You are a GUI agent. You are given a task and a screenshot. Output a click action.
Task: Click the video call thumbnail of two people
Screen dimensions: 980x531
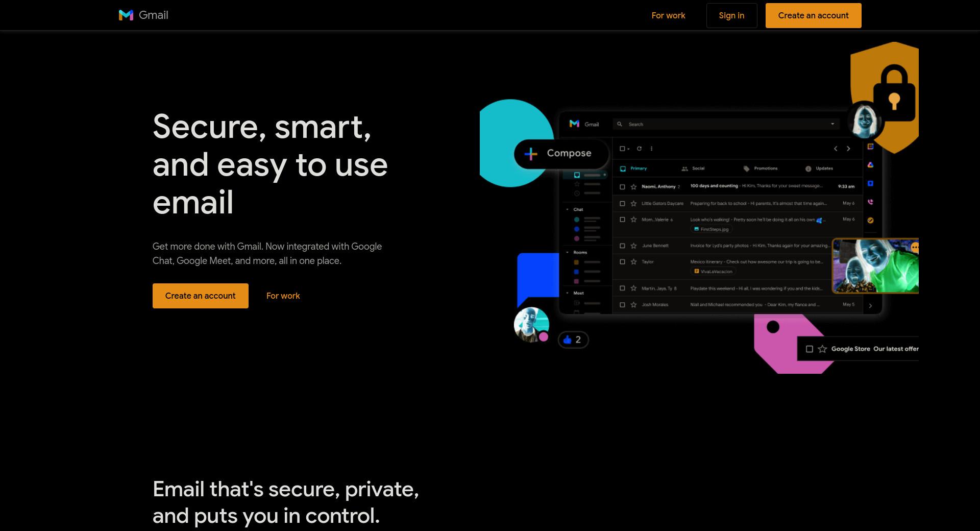(875, 266)
